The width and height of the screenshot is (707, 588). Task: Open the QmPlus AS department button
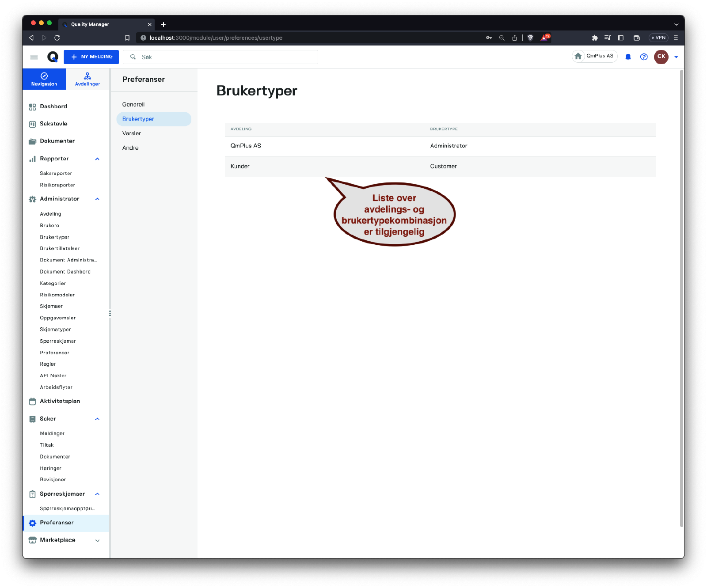(595, 56)
